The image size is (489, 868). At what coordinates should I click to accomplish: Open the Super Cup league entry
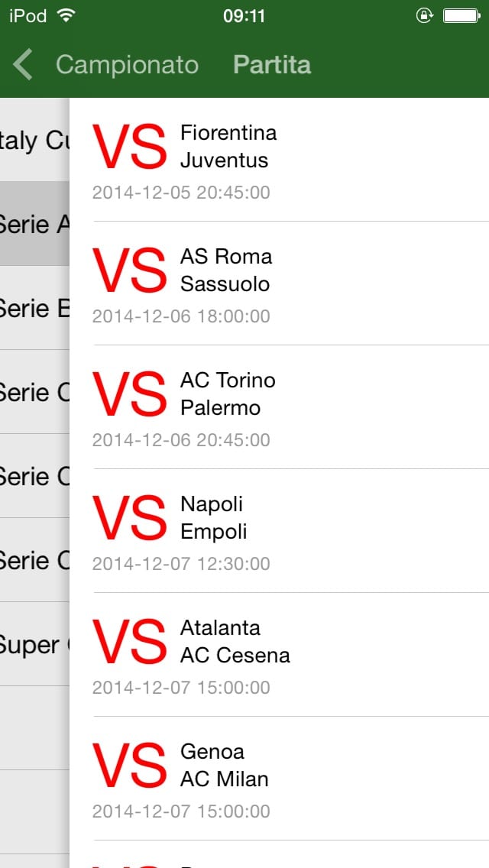coord(34,644)
